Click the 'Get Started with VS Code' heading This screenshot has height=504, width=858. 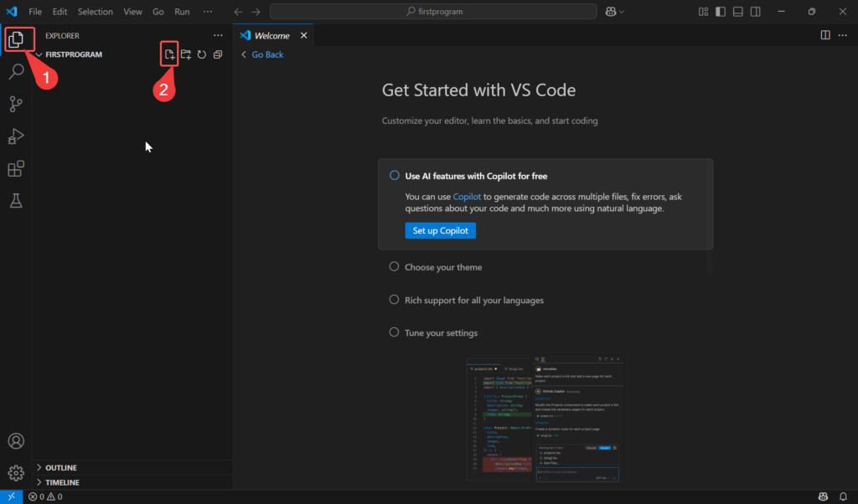(x=478, y=90)
